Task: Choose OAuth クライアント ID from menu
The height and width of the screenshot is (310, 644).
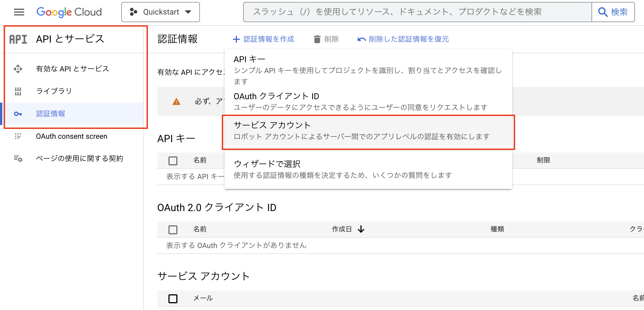Action: [368, 101]
